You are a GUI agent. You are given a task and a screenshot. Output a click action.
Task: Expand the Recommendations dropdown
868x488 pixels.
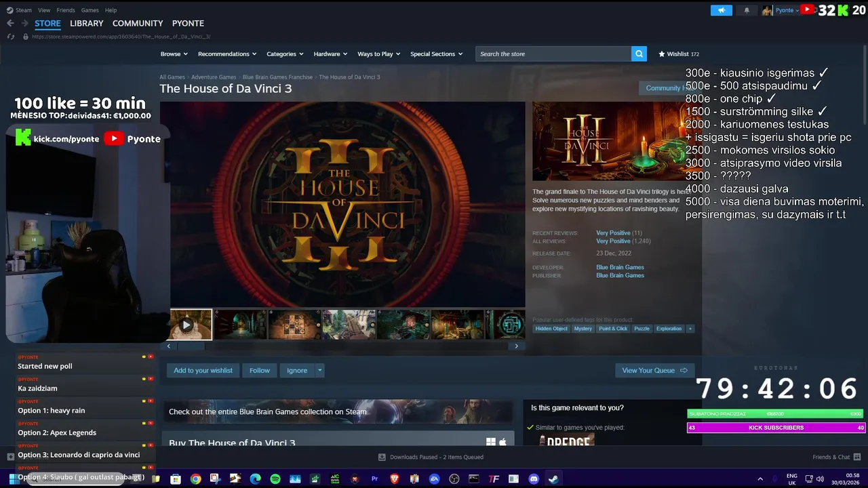pyautogui.click(x=227, y=54)
